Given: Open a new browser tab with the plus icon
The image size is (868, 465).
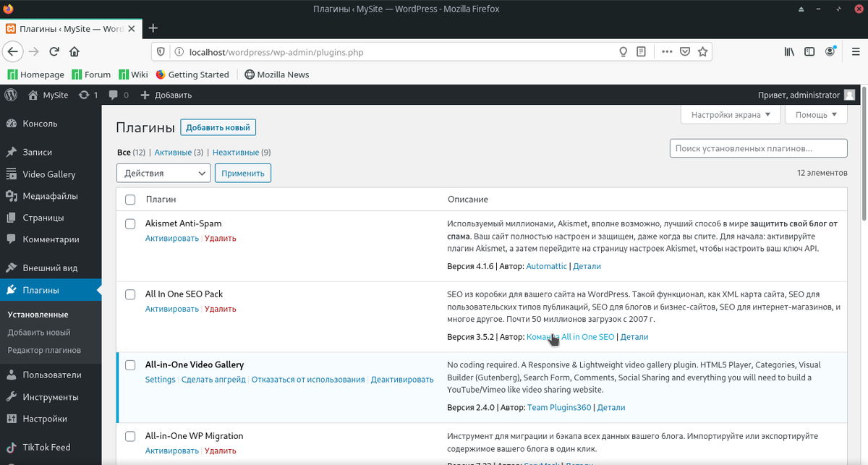Looking at the screenshot, I should tap(153, 28).
